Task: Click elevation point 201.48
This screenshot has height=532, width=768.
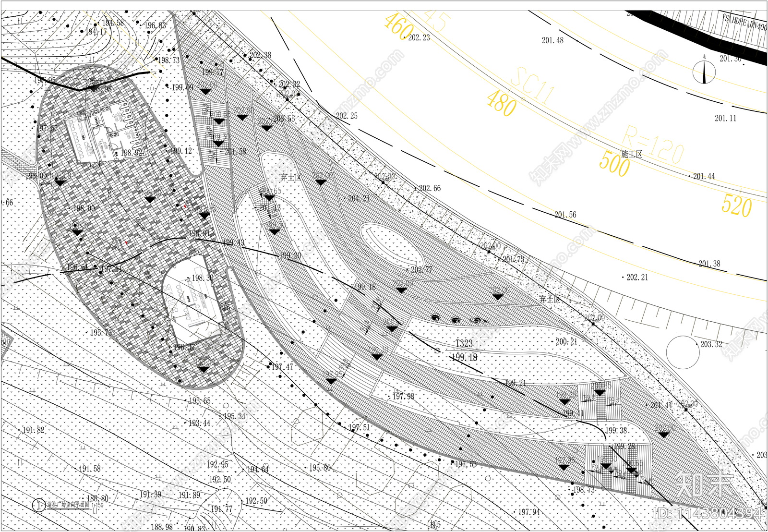Action: pos(552,40)
